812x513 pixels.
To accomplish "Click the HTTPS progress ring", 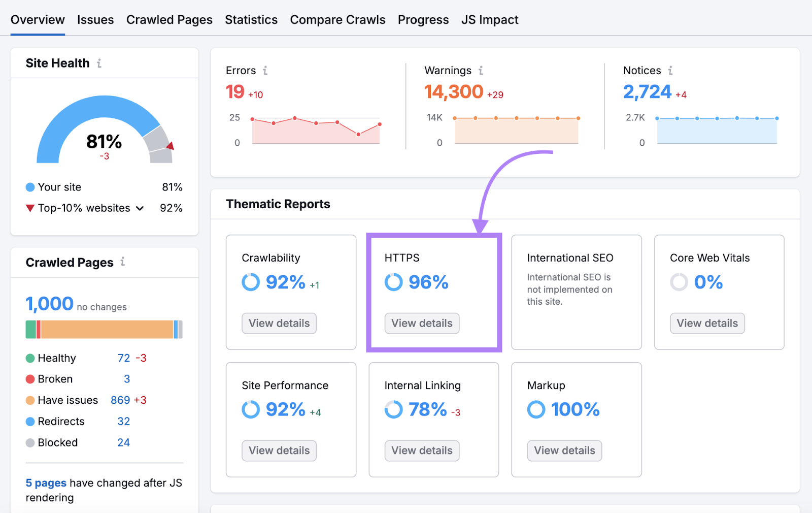I will point(393,282).
